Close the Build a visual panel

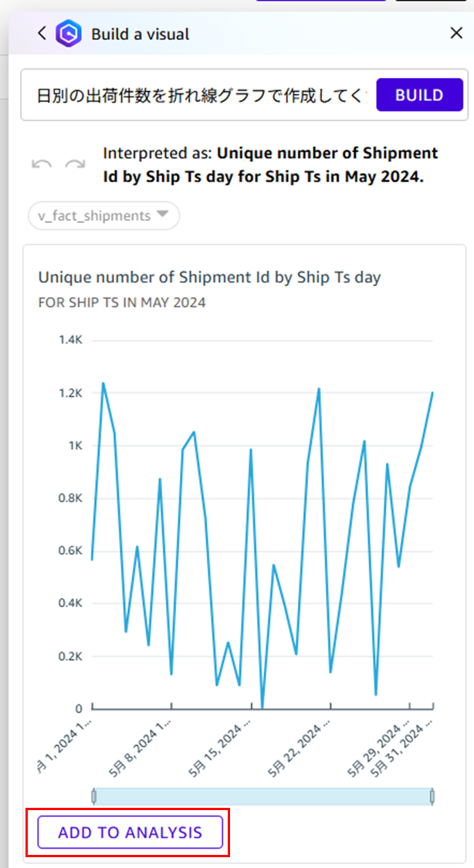(x=455, y=33)
